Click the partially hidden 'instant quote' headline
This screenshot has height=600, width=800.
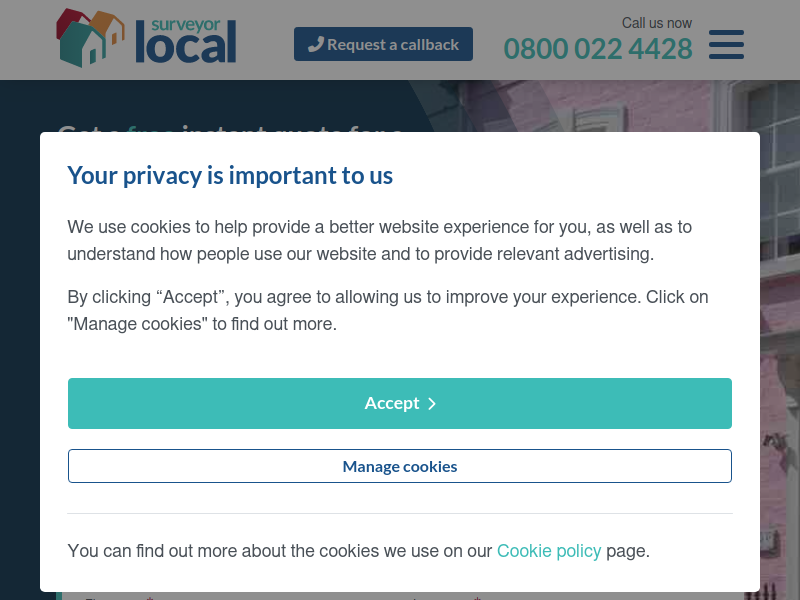pyautogui.click(x=230, y=127)
